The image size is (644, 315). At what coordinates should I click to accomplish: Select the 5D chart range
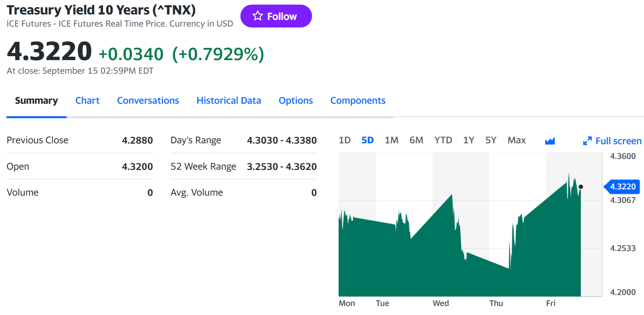368,140
